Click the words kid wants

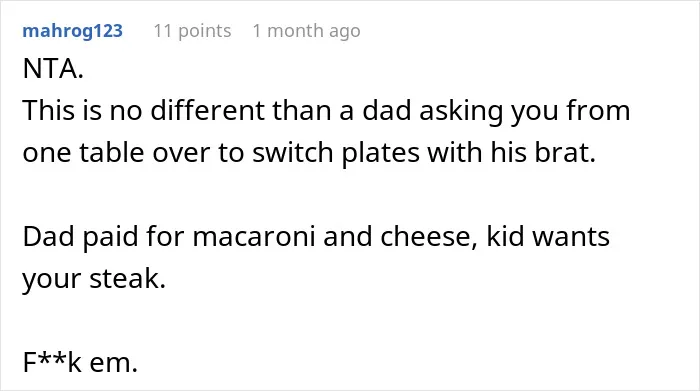pos(548,236)
